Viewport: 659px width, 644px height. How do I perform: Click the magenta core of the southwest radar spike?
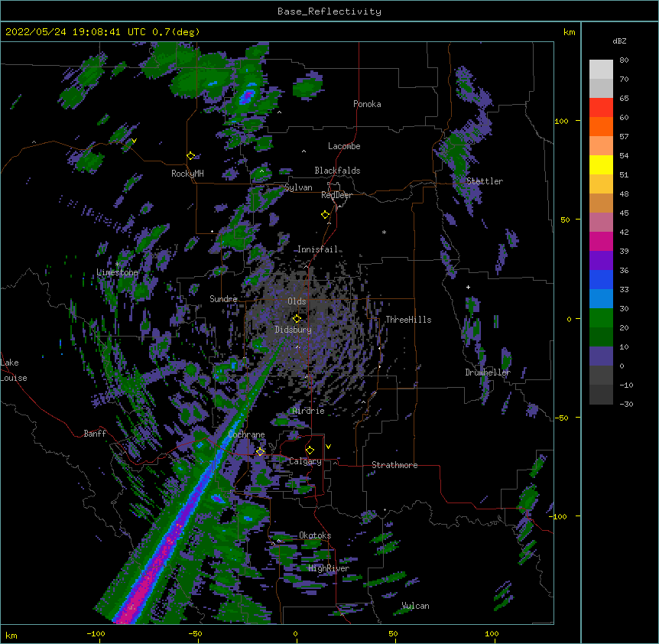pyautogui.click(x=143, y=587)
